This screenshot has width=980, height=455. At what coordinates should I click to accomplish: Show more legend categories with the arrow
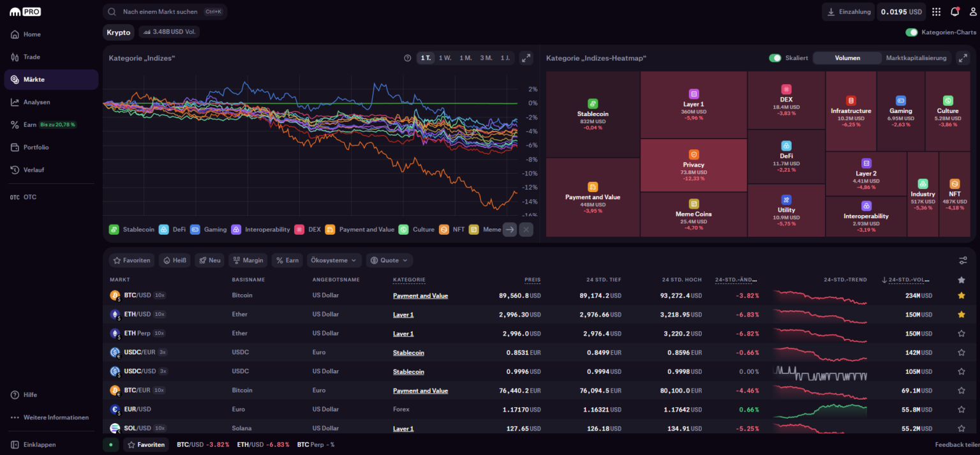[x=509, y=229]
